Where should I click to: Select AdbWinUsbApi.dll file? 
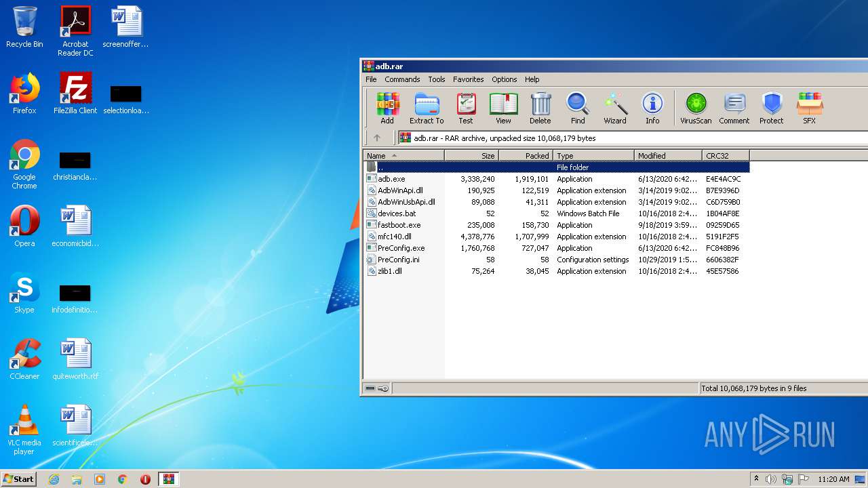(x=557, y=202)
